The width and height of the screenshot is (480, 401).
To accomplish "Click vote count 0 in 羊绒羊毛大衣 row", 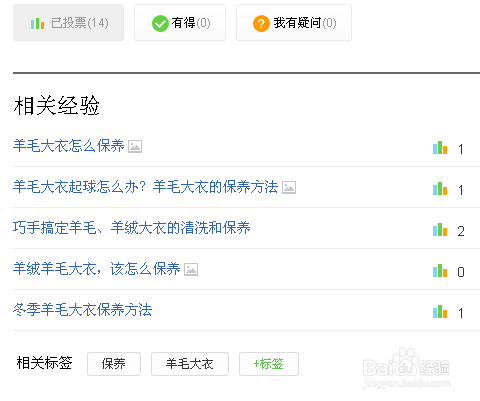I will [461, 272].
